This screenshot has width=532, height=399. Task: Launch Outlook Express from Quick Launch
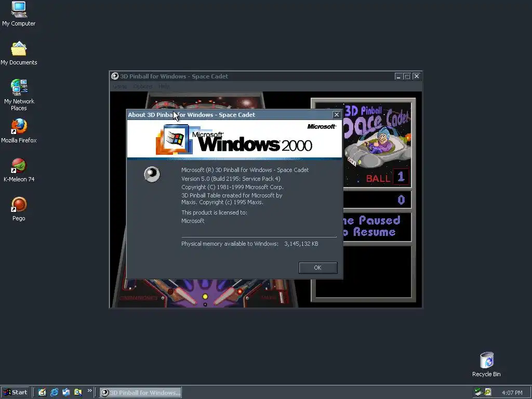(66, 393)
